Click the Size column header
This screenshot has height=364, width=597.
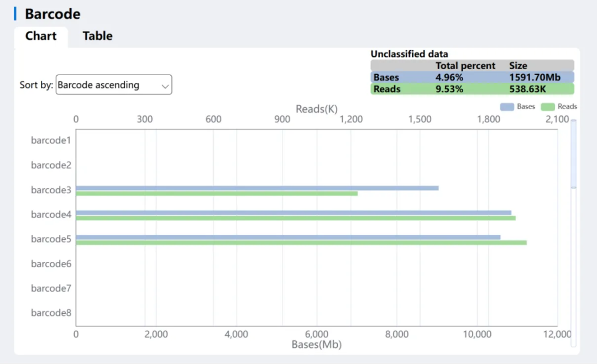[x=518, y=65]
